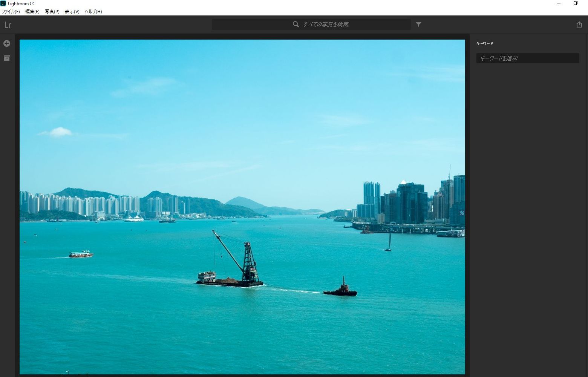Open My Photos with the collection box icon

click(x=7, y=58)
